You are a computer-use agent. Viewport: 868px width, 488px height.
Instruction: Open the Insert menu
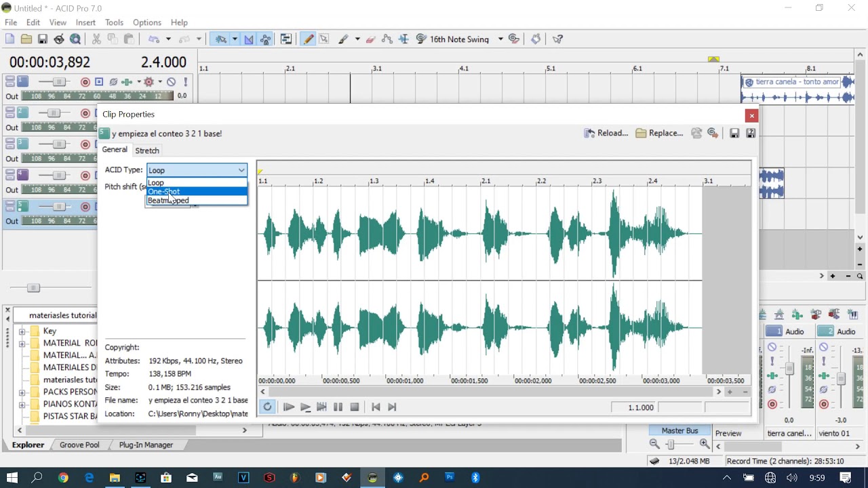(85, 22)
